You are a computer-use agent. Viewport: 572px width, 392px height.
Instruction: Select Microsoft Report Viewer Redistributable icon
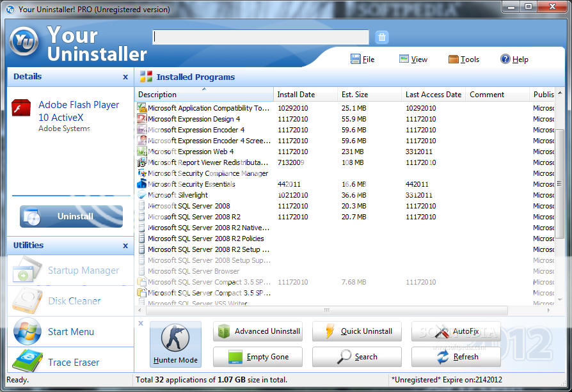pyautogui.click(x=141, y=162)
